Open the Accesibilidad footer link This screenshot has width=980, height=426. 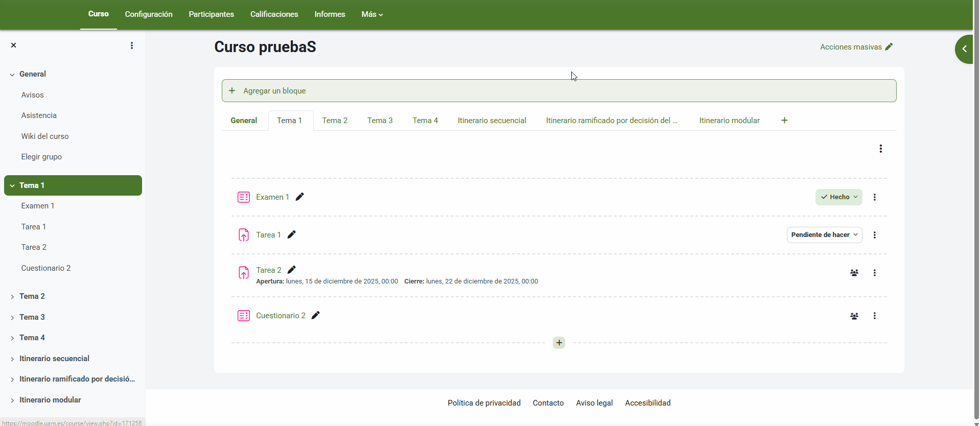(x=648, y=403)
